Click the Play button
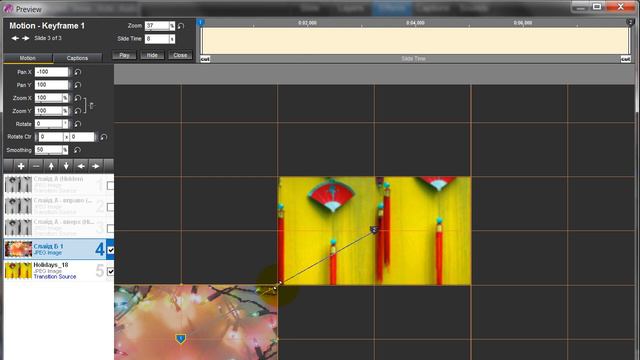 pyautogui.click(x=124, y=55)
